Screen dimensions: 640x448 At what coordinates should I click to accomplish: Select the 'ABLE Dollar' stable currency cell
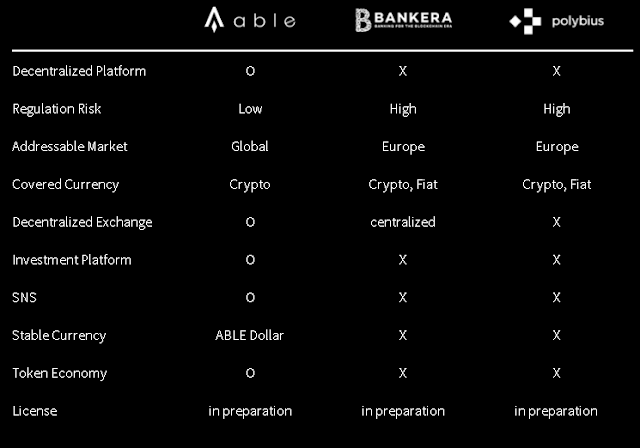point(249,335)
